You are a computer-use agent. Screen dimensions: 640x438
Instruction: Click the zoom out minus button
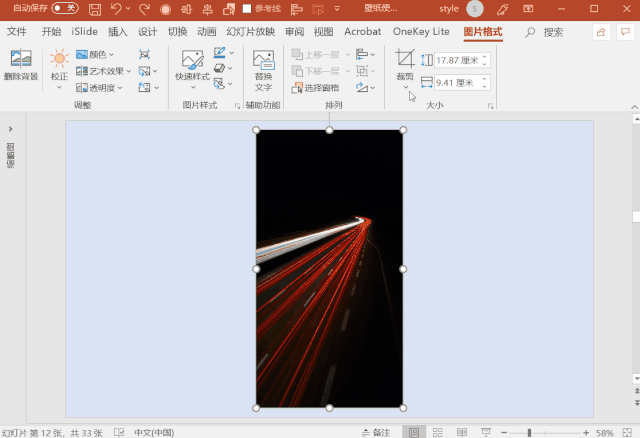[x=504, y=432]
